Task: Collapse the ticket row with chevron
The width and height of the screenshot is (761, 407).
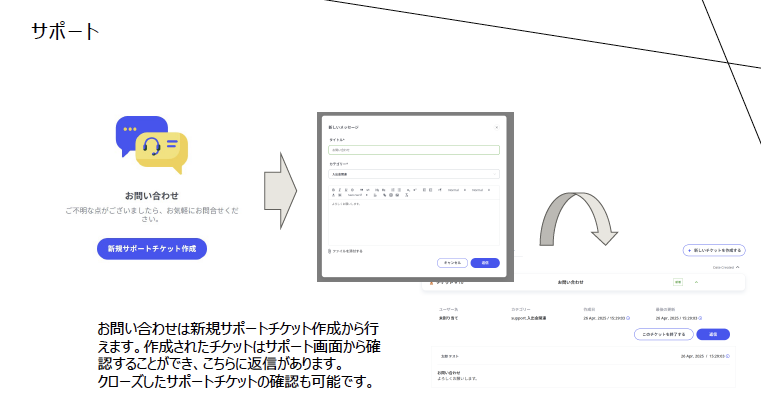Action: pyautogui.click(x=697, y=283)
